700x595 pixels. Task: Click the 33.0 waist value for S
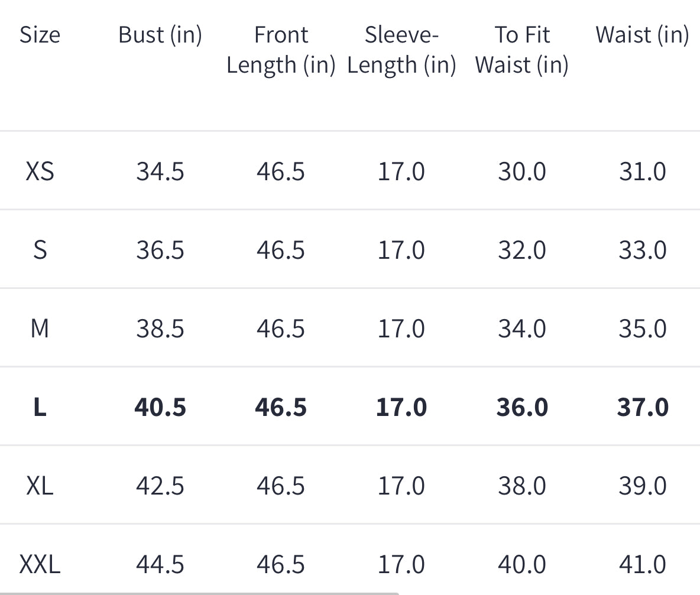click(643, 250)
